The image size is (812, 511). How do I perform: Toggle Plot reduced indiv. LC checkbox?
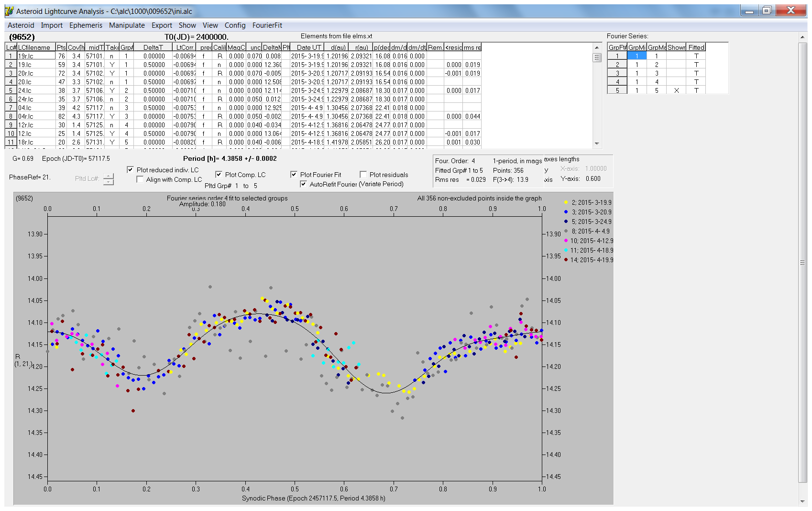(x=130, y=170)
